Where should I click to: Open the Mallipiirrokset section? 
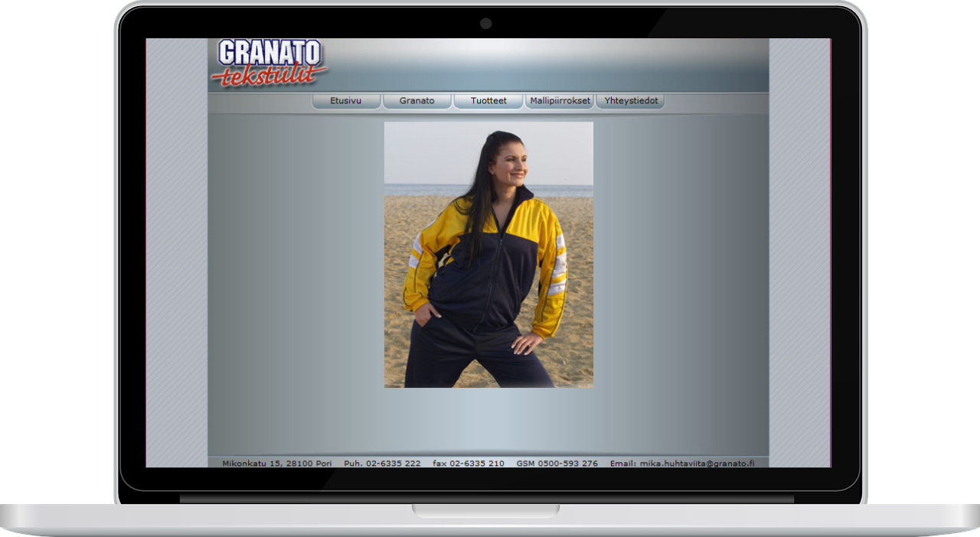(x=560, y=101)
